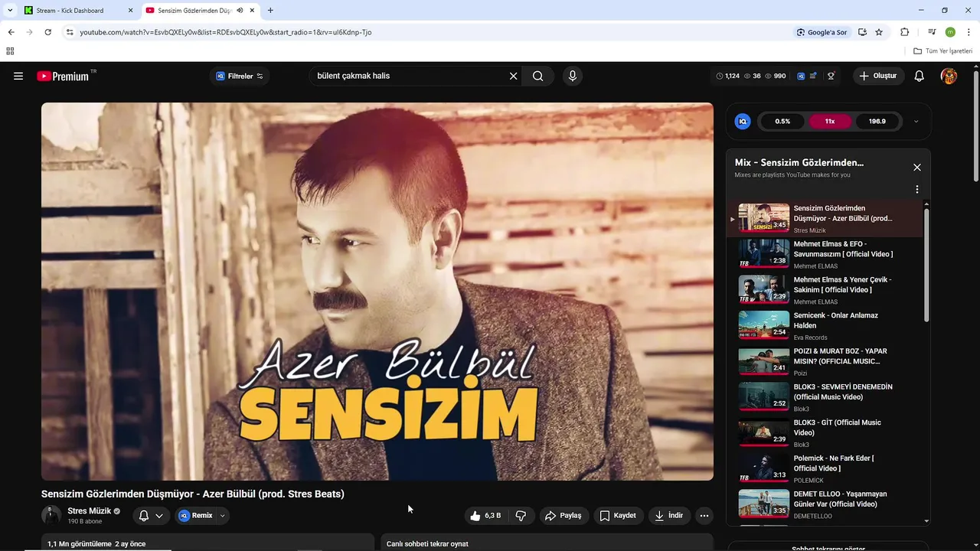Open the vidIQ Filtreler options
Screen dimensions: 980x551
(x=240, y=76)
